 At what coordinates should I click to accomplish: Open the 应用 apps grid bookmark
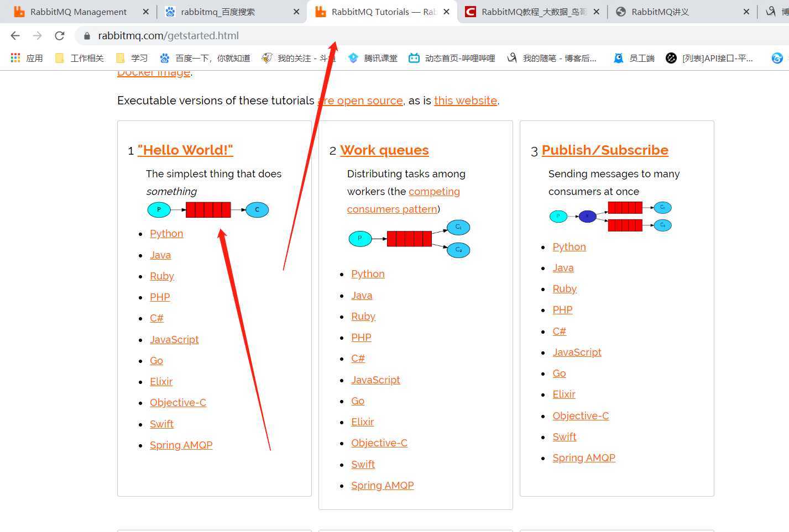[27, 58]
